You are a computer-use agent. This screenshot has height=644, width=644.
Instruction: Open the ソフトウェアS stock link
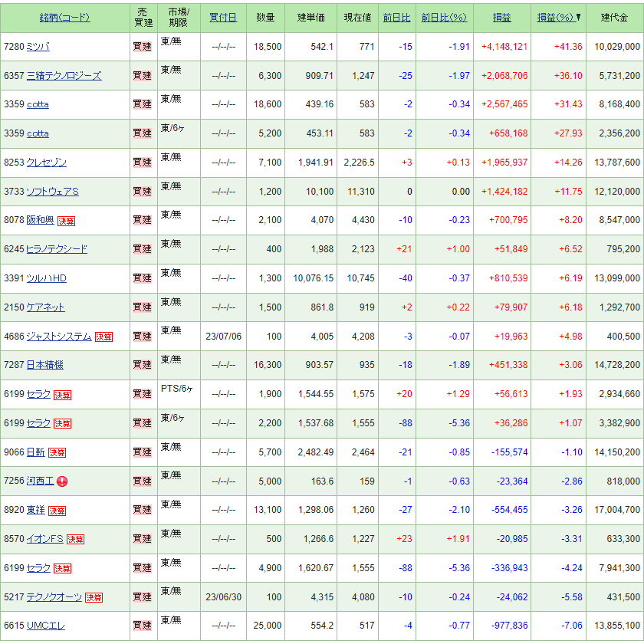tap(52, 192)
